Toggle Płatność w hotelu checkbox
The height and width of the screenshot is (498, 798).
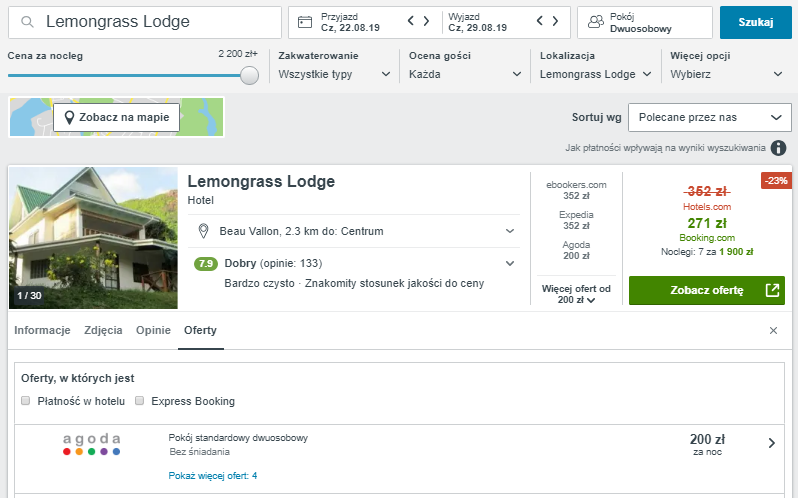[25, 401]
